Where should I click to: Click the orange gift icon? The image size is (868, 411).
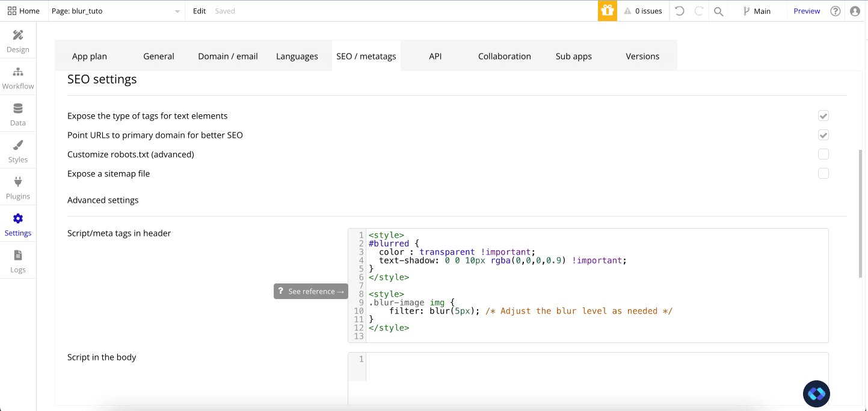click(608, 11)
